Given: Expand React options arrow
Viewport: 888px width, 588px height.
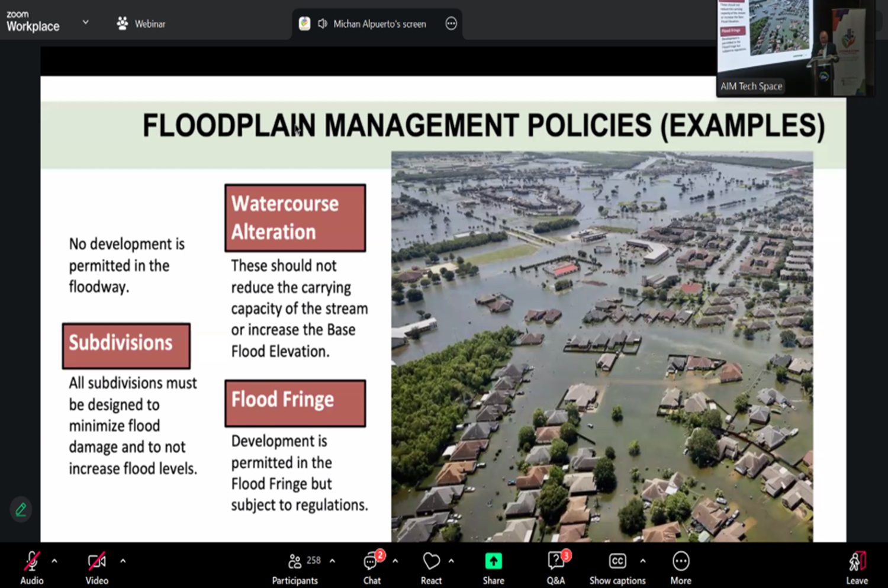Looking at the screenshot, I should (451, 560).
